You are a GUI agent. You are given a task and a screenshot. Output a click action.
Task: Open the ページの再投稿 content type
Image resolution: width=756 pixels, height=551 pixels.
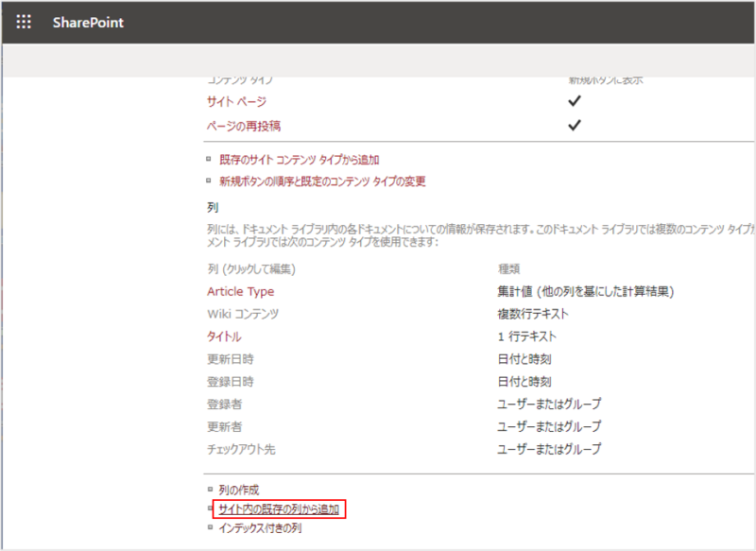pos(244,126)
